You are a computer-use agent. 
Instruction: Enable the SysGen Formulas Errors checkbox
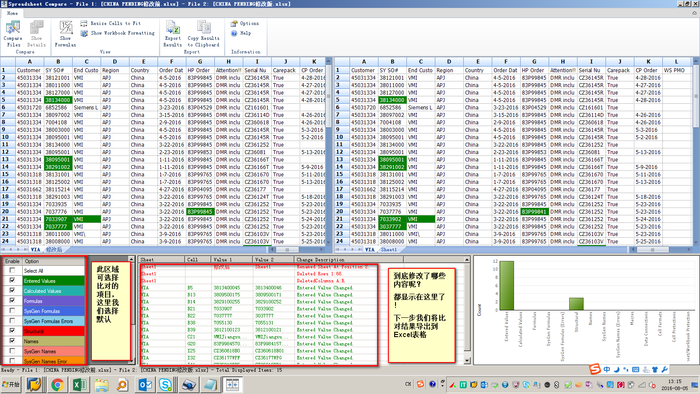coord(12,321)
